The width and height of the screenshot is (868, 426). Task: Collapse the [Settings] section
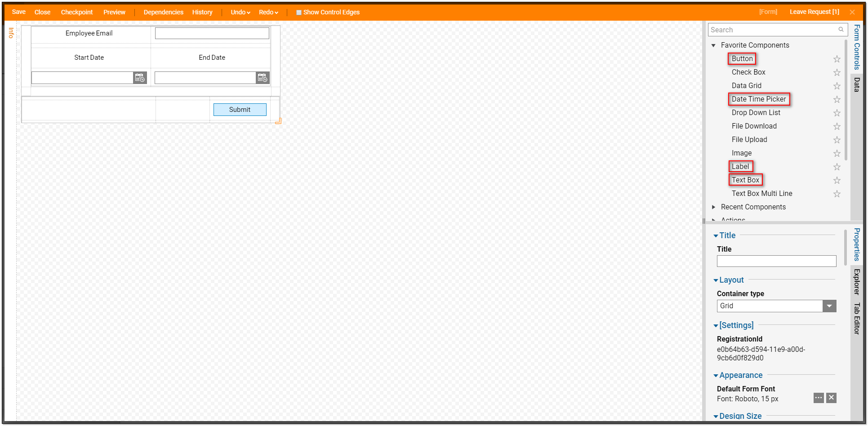[716, 326]
